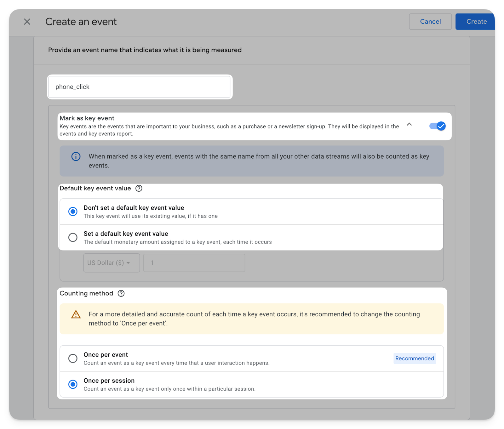
Task: Select Don't set a default key event value
Action: click(73, 212)
